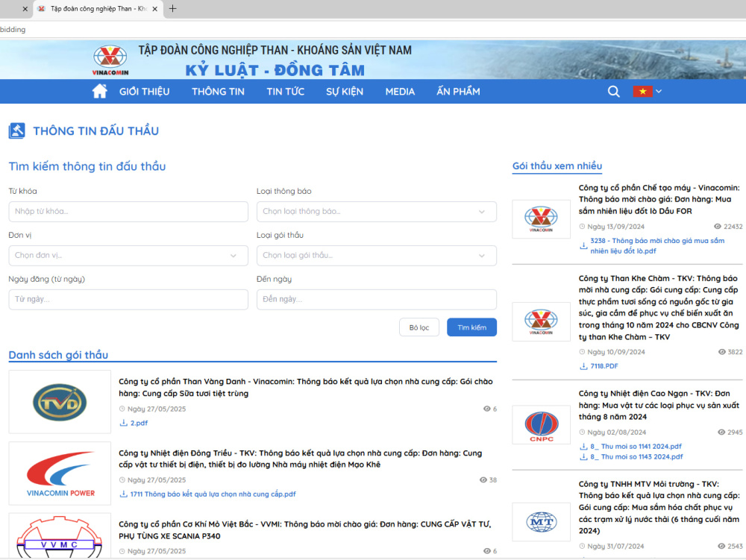The height and width of the screenshot is (560, 746).
Task: Focus the Từ khóa keyword input
Action: tap(128, 212)
